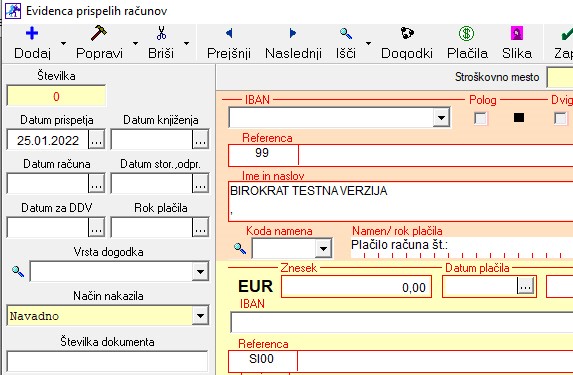Click the Rok plačila input field
573x375 pixels.
point(152,227)
